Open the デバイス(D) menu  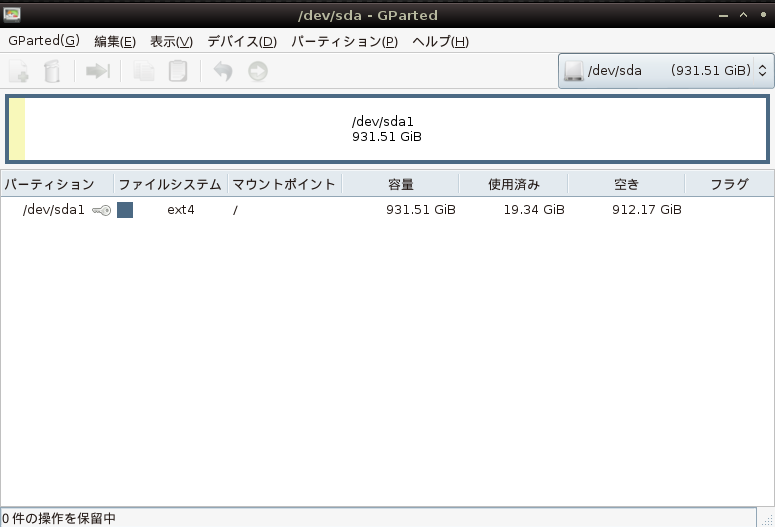(242, 42)
